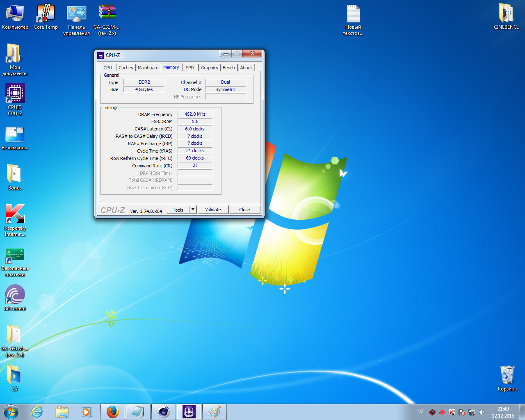
Task: Select the CPUID CPU-Z desktop shortcut
Action: [x=15, y=100]
